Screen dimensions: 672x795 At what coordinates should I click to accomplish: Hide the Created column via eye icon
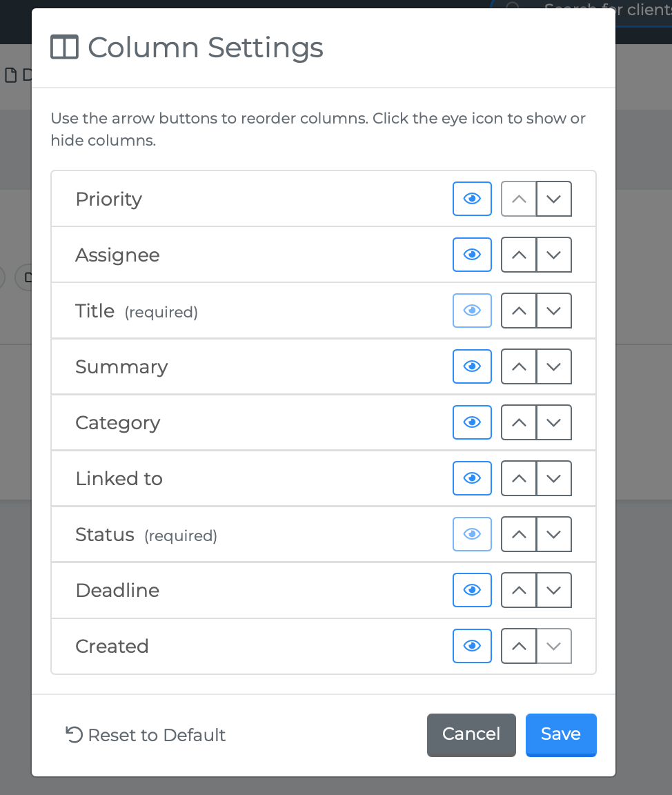point(472,646)
